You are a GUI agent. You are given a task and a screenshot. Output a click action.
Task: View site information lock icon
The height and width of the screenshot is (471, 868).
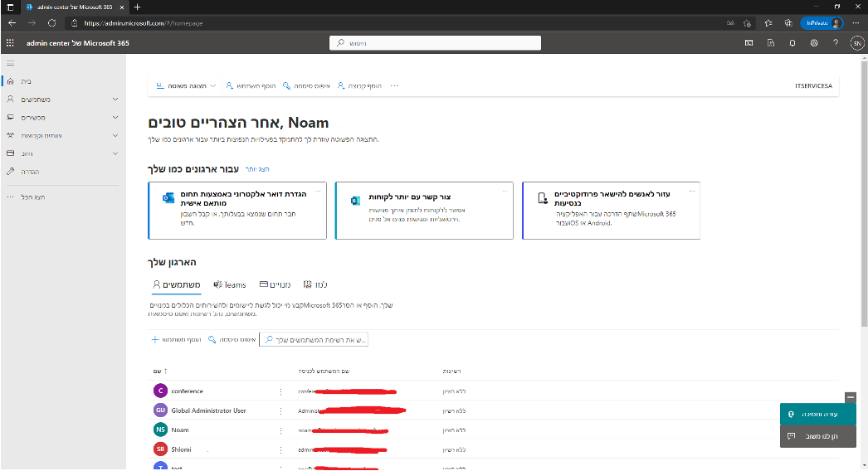75,23
